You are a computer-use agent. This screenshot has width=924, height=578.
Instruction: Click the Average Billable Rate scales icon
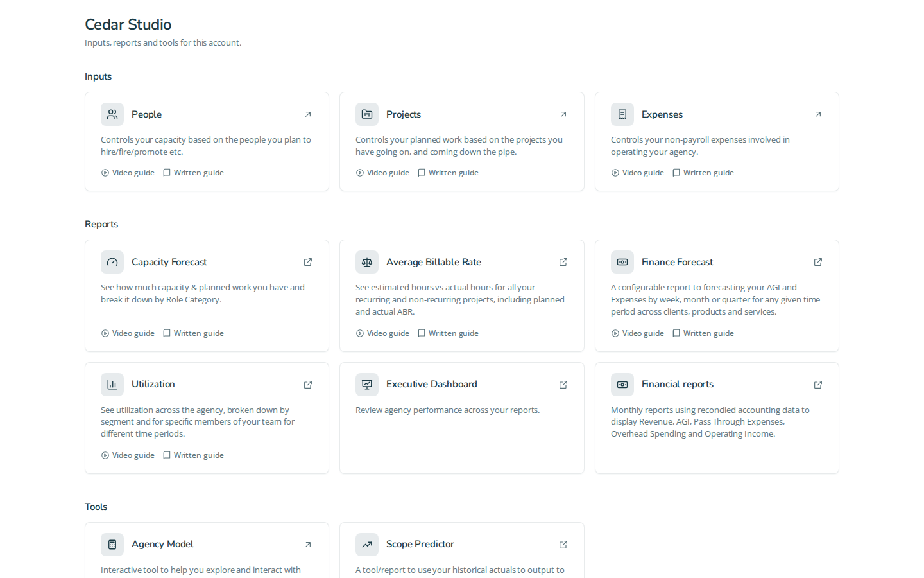[367, 262]
